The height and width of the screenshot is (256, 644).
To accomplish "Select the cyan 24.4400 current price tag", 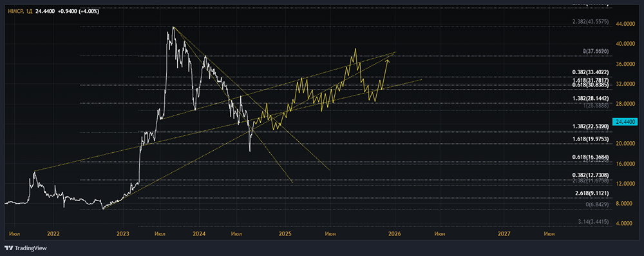I will (625, 121).
